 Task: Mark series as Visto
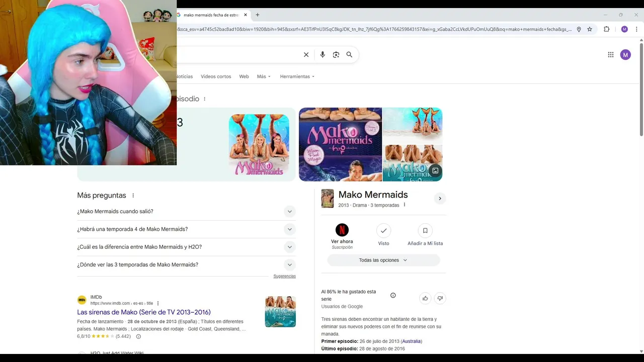click(x=384, y=230)
